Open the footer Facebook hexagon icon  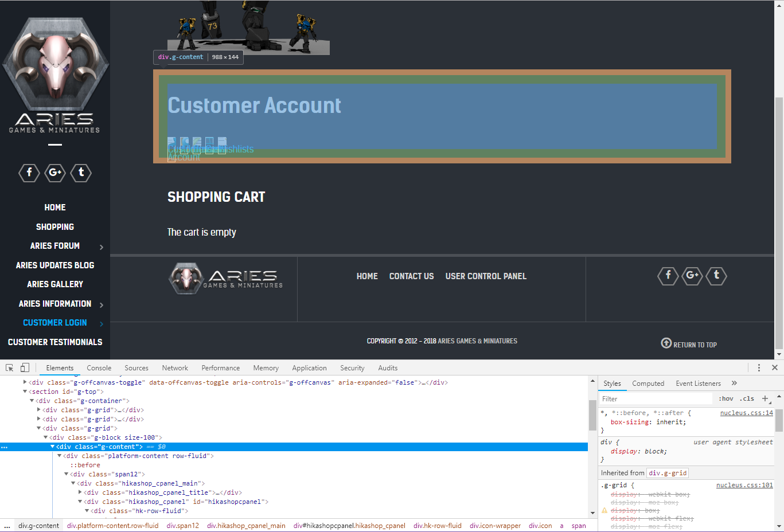tap(668, 276)
